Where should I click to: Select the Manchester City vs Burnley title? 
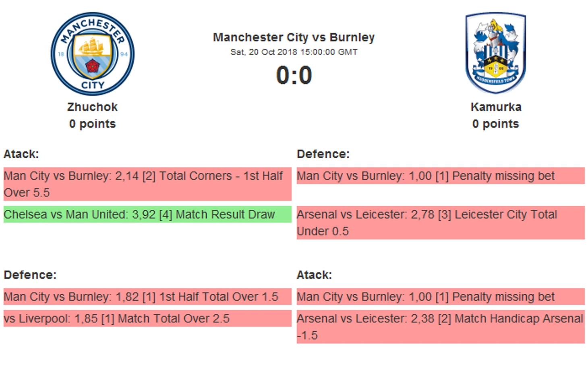click(x=294, y=37)
